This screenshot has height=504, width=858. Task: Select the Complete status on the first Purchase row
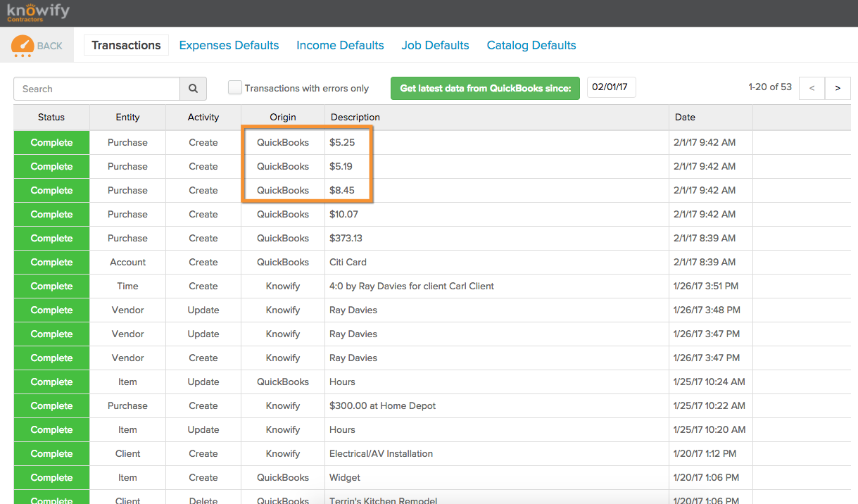pyautogui.click(x=51, y=142)
